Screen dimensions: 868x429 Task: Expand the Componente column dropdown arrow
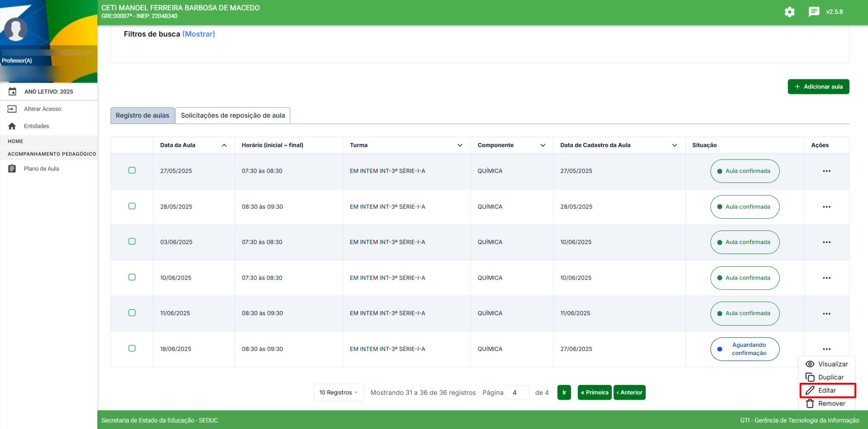pyautogui.click(x=542, y=145)
